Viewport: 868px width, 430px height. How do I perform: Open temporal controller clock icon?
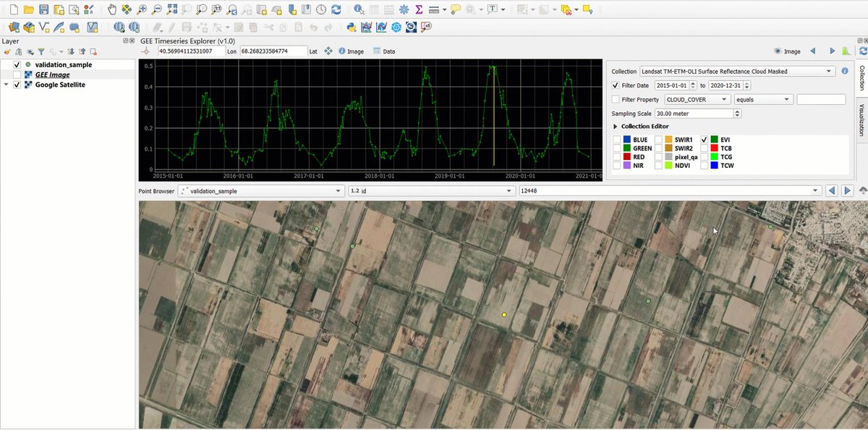pos(321,9)
